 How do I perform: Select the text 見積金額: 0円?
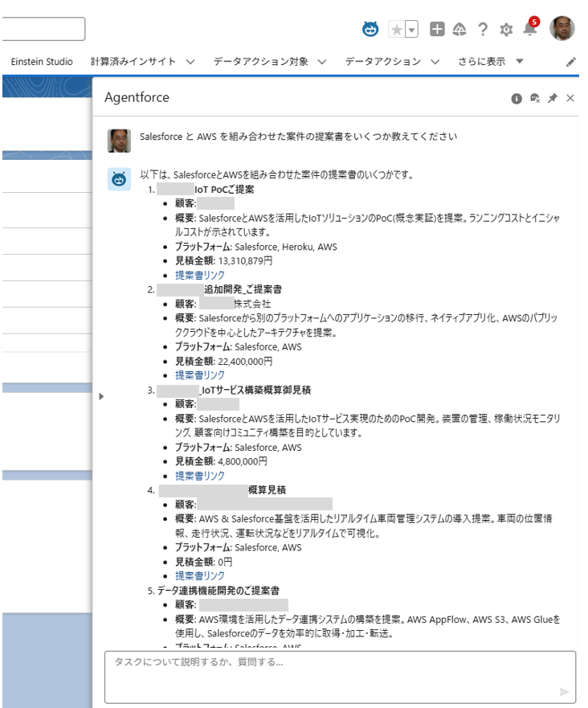click(203, 562)
